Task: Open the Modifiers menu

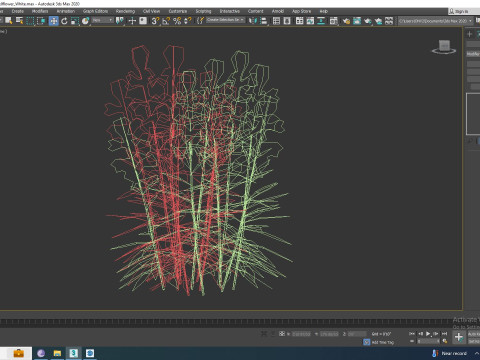Action: pyautogui.click(x=40, y=11)
